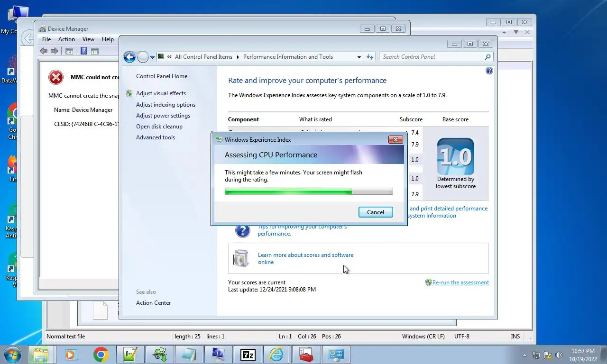Open View menu in Device Manager
Viewport: 607px width, 364px height.
click(88, 39)
